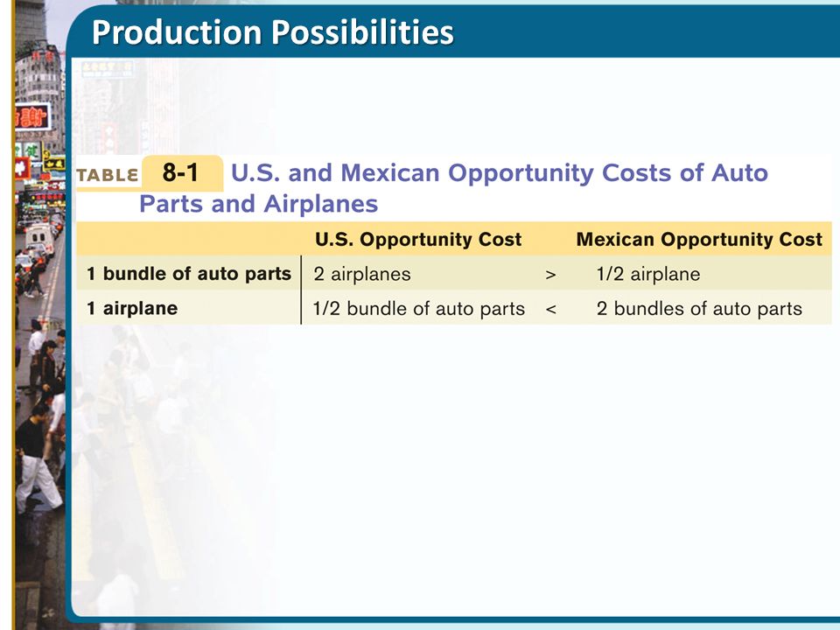
Task: Click the '1/2 airplane' cell
Action: [x=648, y=274]
